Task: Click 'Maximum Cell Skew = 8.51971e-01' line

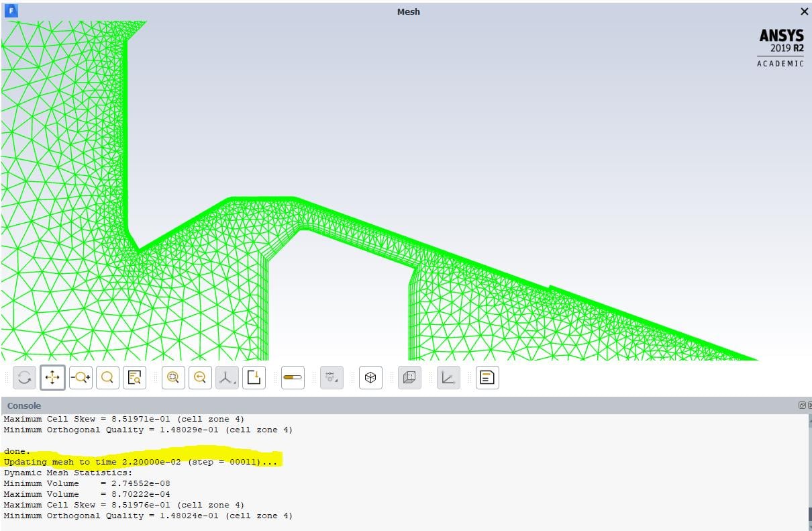Action: point(124,419)
